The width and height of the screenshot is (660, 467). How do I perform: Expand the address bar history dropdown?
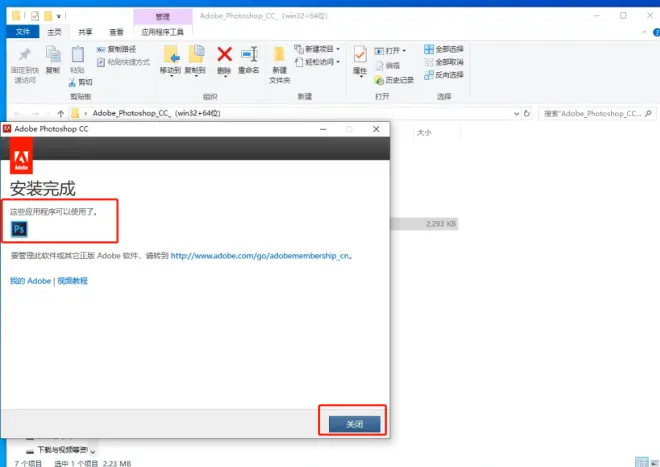tap(516, 113)
